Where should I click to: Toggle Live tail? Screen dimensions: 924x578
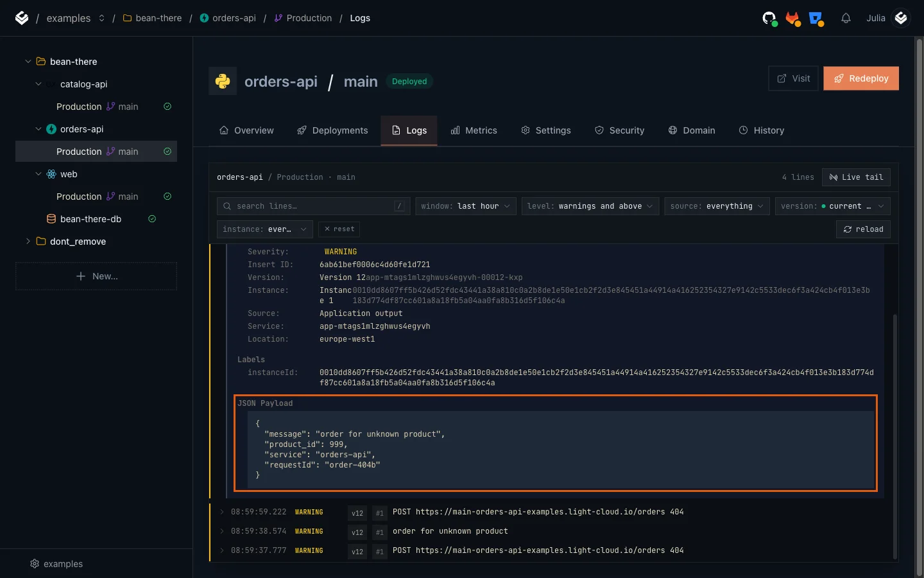[x=856, y=177]
